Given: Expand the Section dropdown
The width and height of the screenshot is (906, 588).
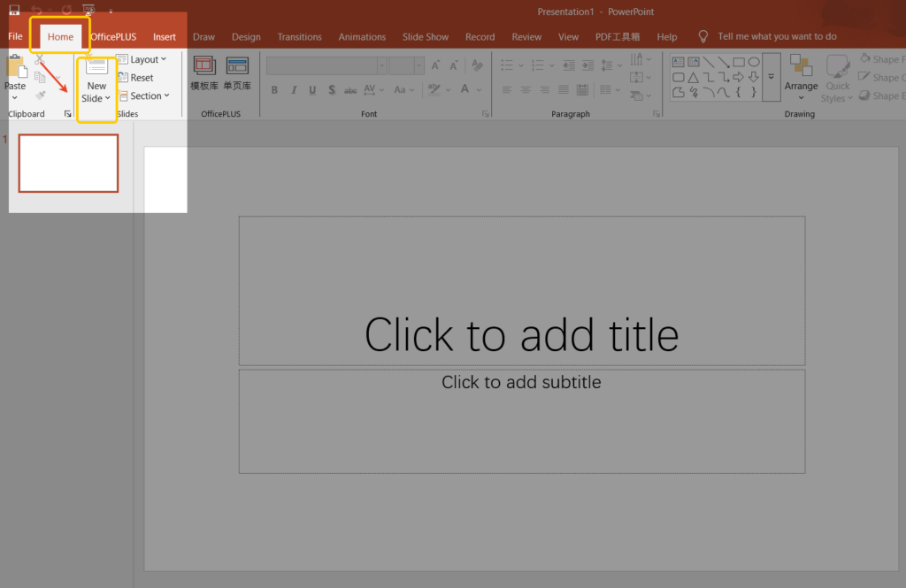Looking at the screenshot, I should pos(143,96).
